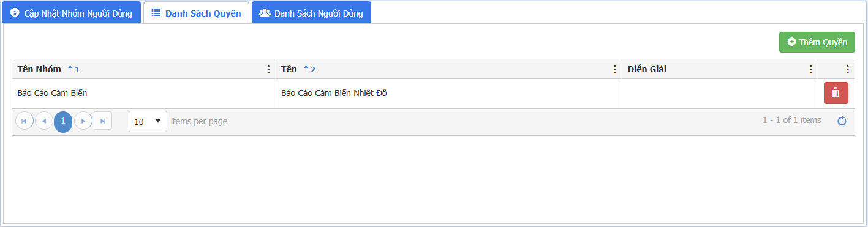
Task: Sort by the Diễn Giải column header
Action: point(647,69)
